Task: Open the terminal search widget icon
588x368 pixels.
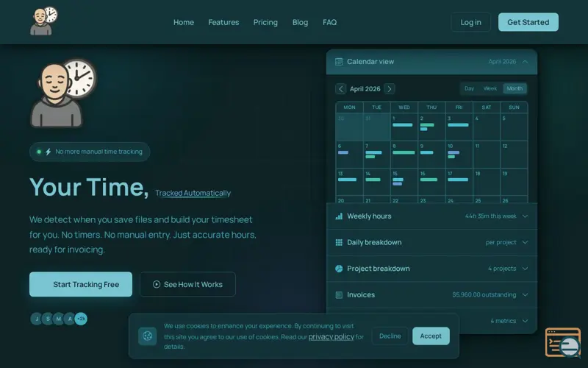Action: click(563, 342)
